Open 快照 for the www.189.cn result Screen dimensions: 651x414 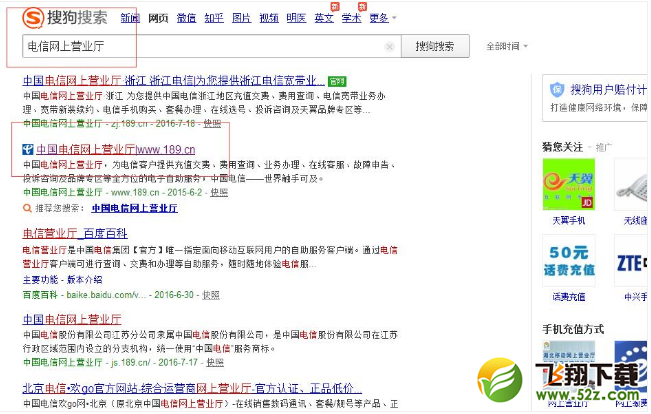pos(219,192)
